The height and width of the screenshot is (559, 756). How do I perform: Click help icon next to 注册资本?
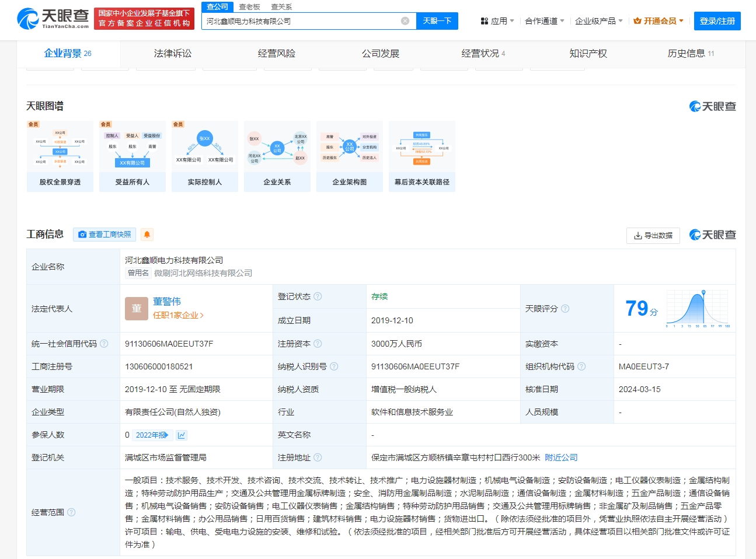click(318, 344)
